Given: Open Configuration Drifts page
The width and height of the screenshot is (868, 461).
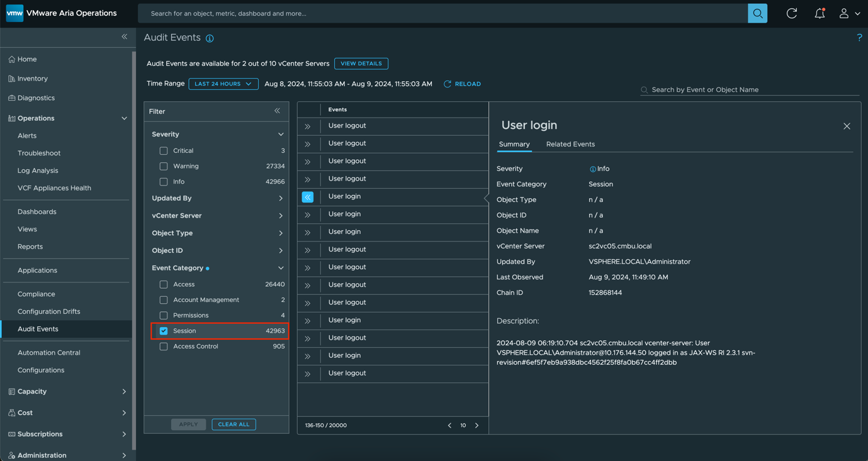Looking at the screenshot, I should click(x=48, y=311).
